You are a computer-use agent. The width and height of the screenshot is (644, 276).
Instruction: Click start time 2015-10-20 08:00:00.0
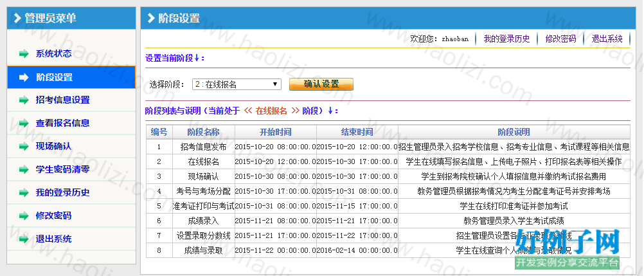tap(276, 147)
